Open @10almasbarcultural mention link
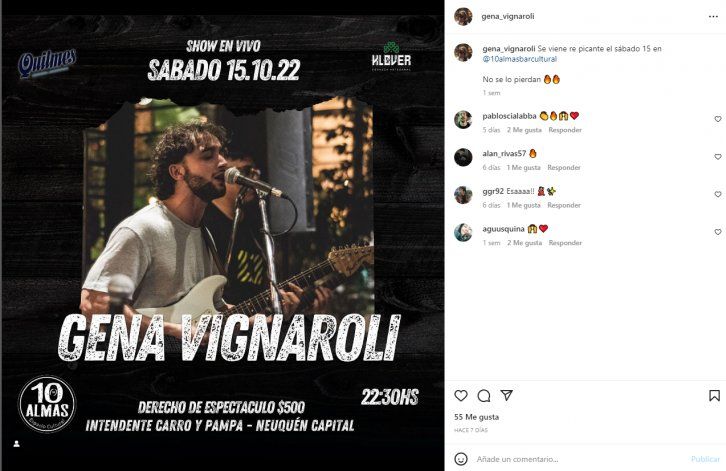Screen dimensions: 726x471 point(519,59)
